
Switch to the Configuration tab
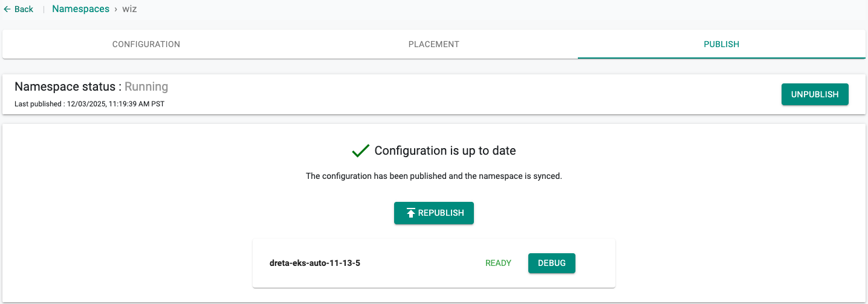(146, 44)
